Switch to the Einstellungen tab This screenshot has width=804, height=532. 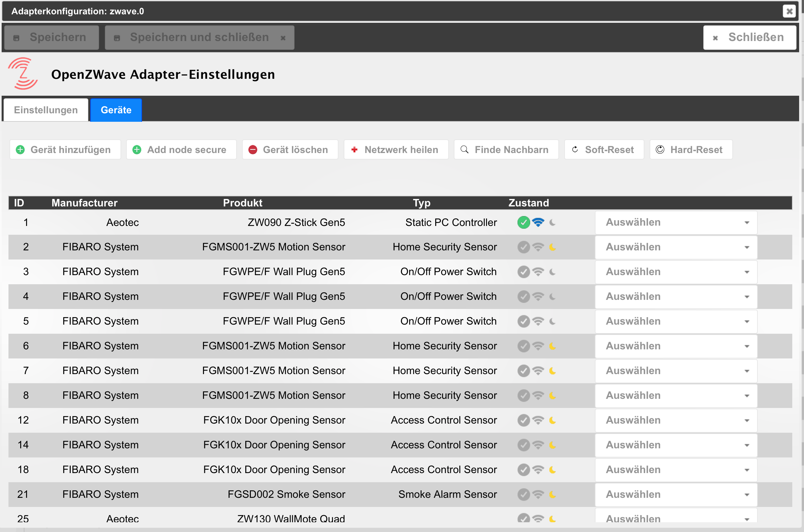(46, 110)
